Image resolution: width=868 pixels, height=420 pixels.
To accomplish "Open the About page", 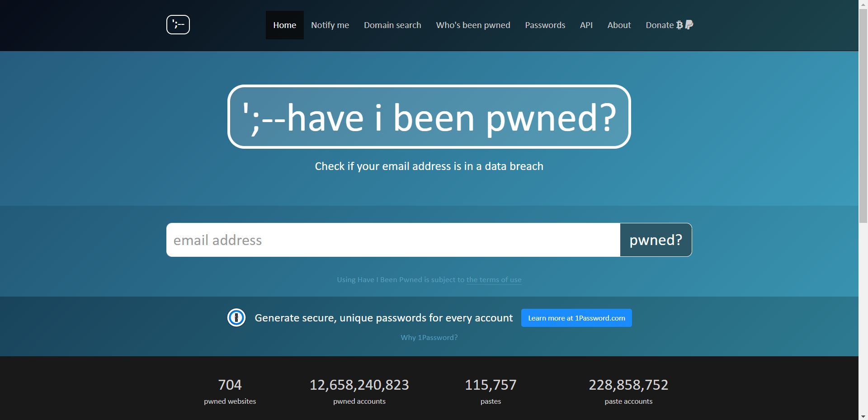I will coord(619,25).
